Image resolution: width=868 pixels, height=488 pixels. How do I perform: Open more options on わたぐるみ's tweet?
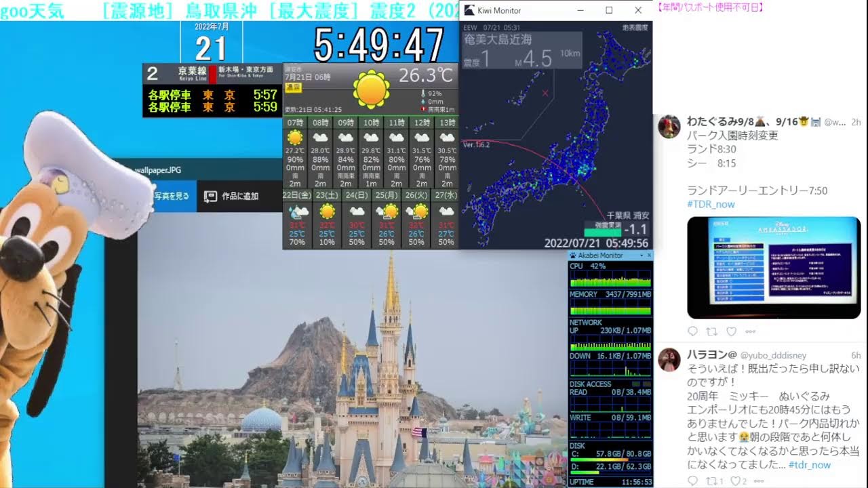click(751, 331)
